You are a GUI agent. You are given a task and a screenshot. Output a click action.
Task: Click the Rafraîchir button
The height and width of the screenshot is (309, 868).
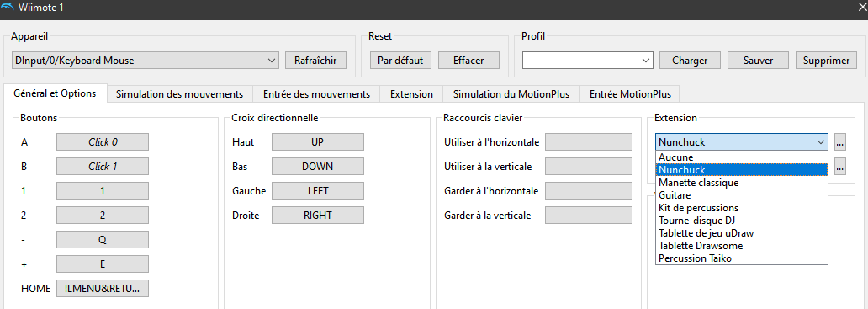pyautogui.click(x=315, y=61)
